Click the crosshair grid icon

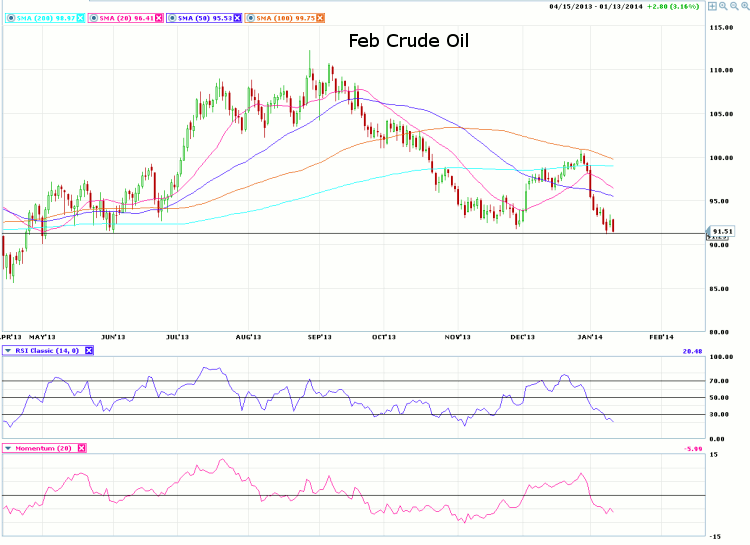[711, 6]
